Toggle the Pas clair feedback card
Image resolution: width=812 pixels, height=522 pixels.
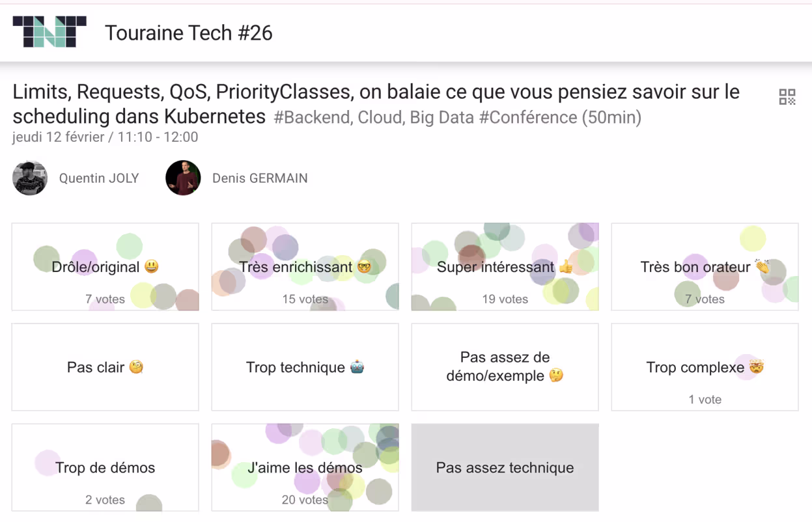pos(105,366)
